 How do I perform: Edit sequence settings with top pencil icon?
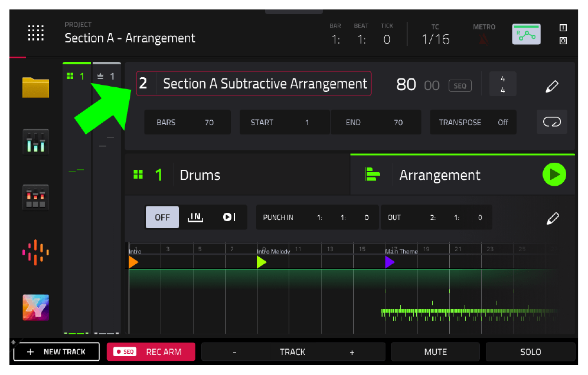pos(552,85)
